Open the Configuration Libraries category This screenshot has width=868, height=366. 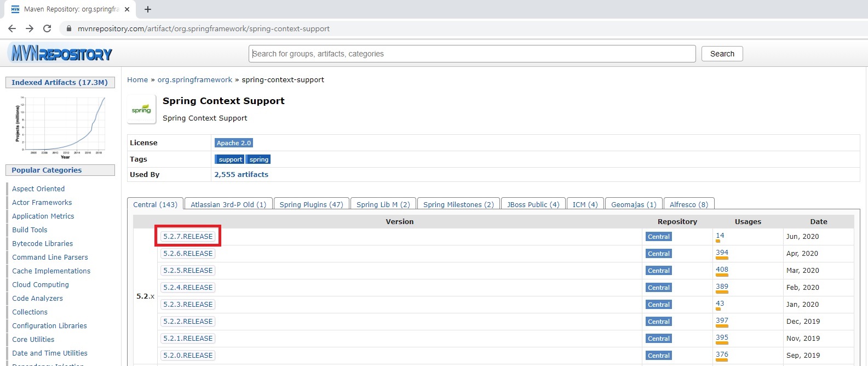(49, 326)
